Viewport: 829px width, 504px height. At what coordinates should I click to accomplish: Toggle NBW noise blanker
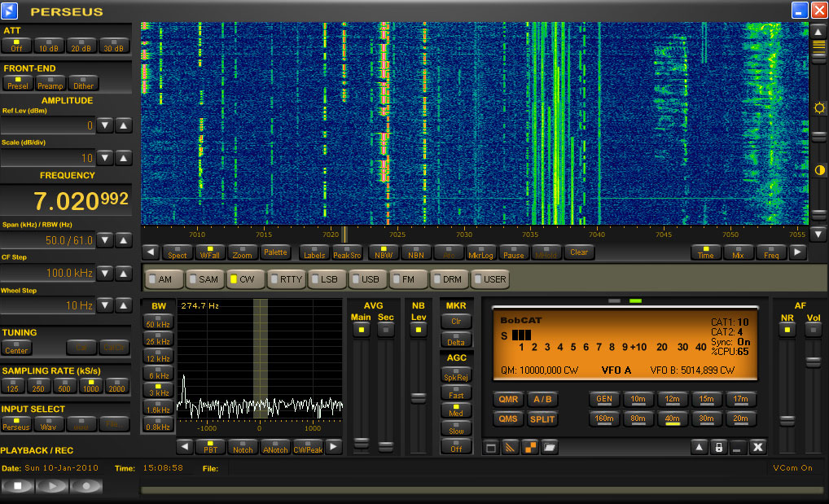coord(384,252)
